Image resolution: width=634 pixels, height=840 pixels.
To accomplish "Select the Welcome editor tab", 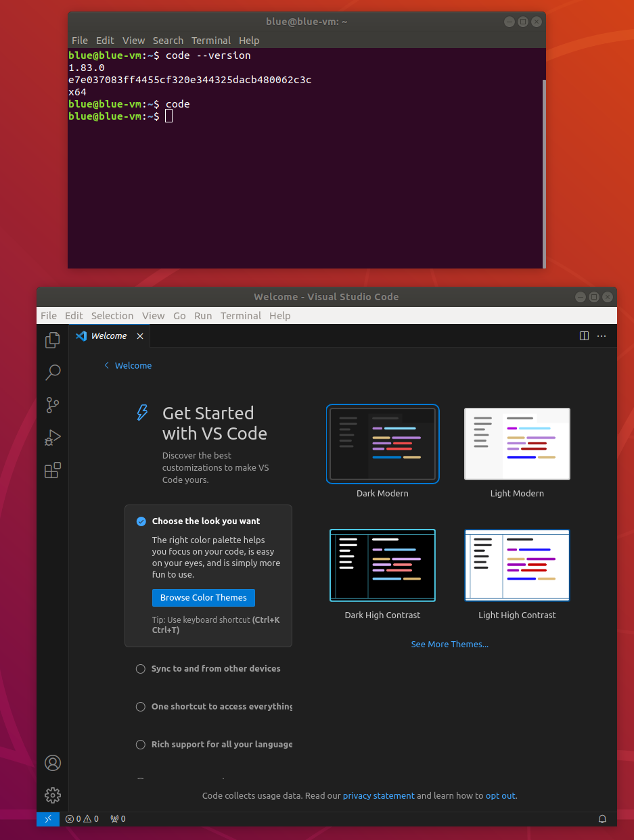I will [110, 336].
